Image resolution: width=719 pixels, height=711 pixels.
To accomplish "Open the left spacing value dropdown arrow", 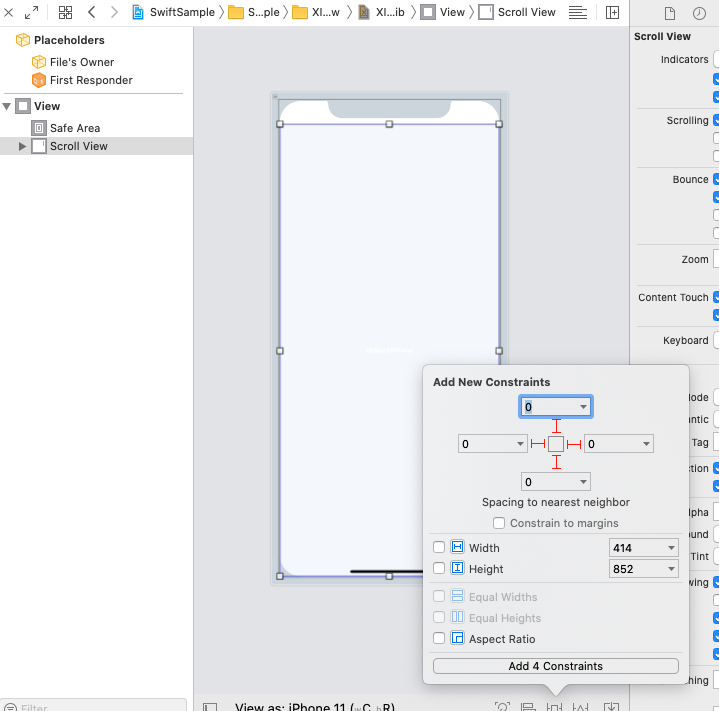I will 520,444.
